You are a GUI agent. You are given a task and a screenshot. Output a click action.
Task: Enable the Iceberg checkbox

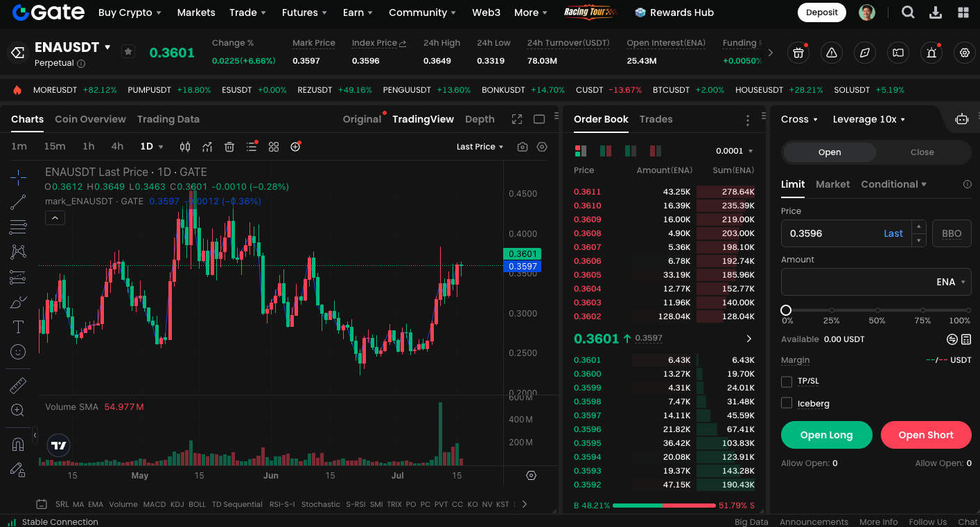click(787, 403)
